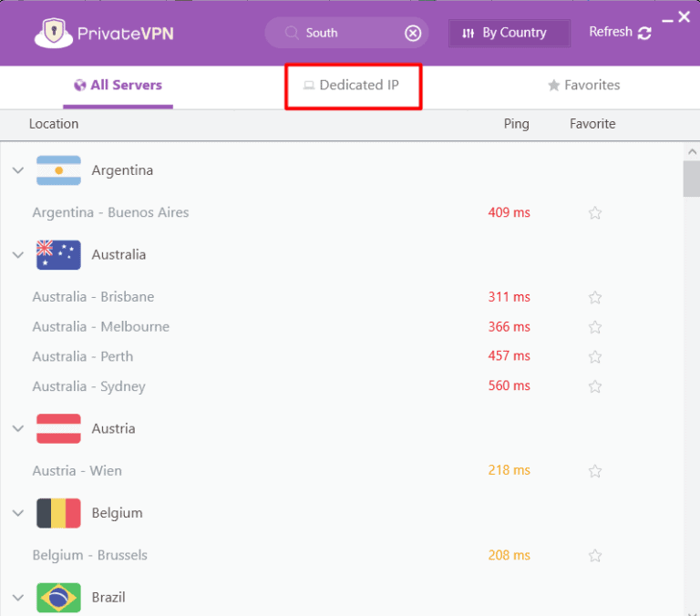Screen dimensions: 700x616
Task: Switch to the All Servers tab
Action: pyautogui.click(x=118, y=86)
